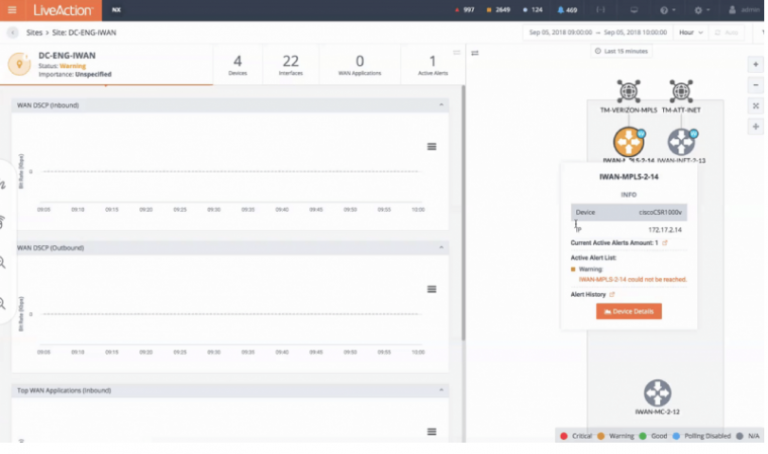Click the lower magnifier icon in the left side tab
The image size is (768, 454).
click(2, 304)
